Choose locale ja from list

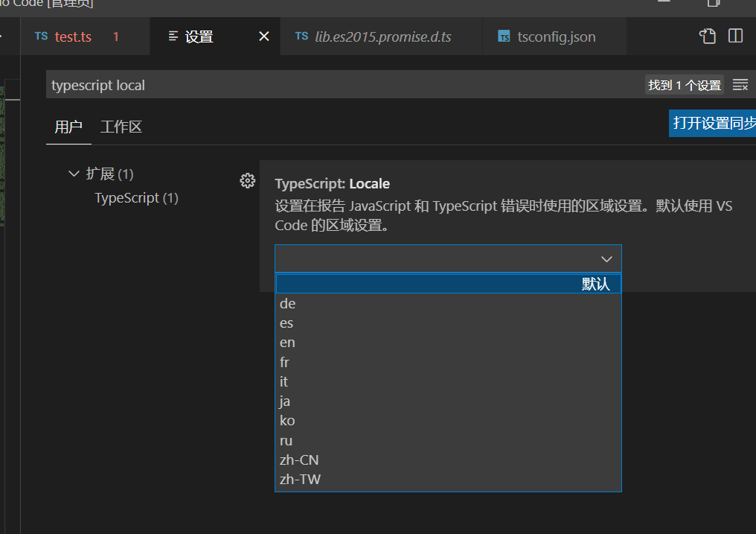448,401
